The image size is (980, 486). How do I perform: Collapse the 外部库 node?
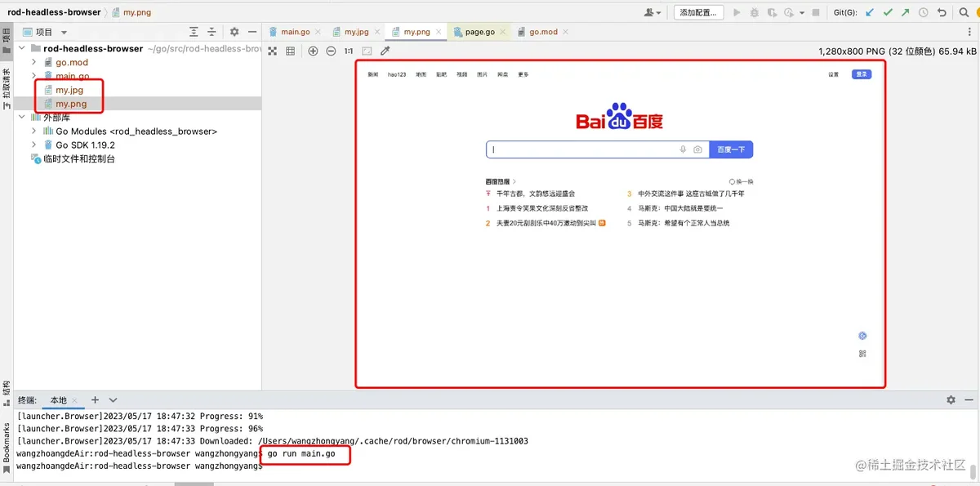tap(21, 118)
